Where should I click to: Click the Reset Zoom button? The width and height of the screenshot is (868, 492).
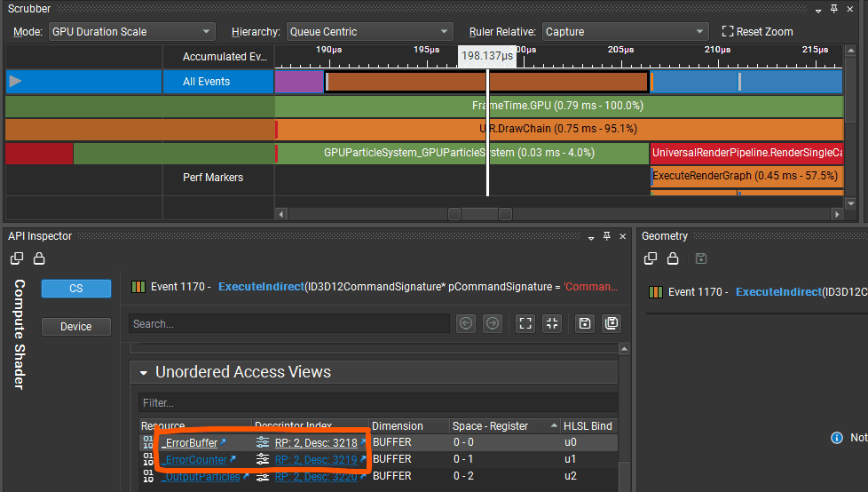[x=757, y=32]
